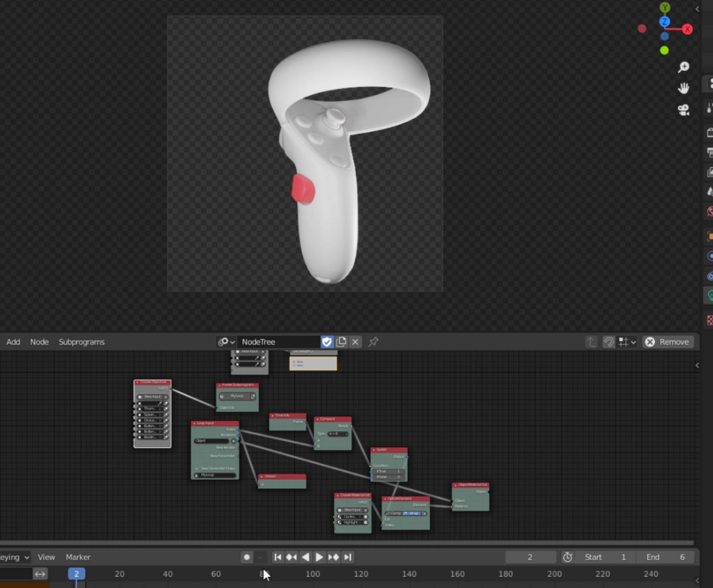Click the new datablock copy icon beside NodeTree
The height and width of the screenshot is (588, 713).
pos(341,342)
